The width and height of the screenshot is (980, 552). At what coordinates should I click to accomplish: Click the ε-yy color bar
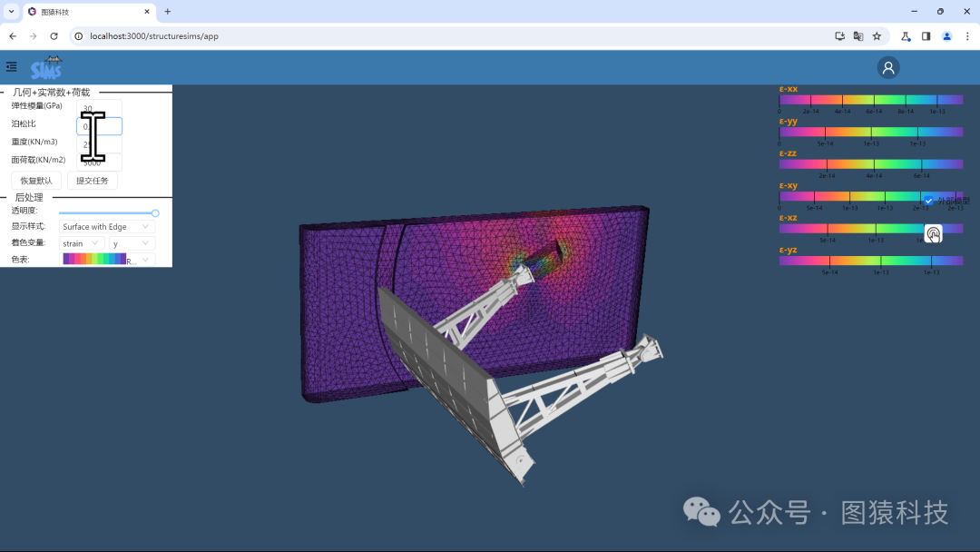point(870,132)
